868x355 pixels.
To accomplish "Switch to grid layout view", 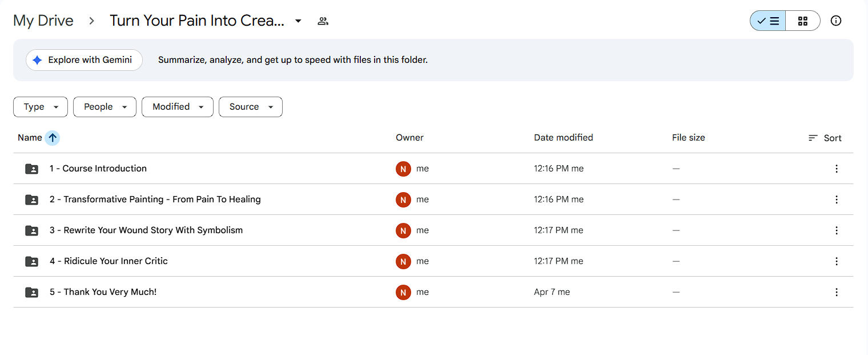I will point(803,21).
